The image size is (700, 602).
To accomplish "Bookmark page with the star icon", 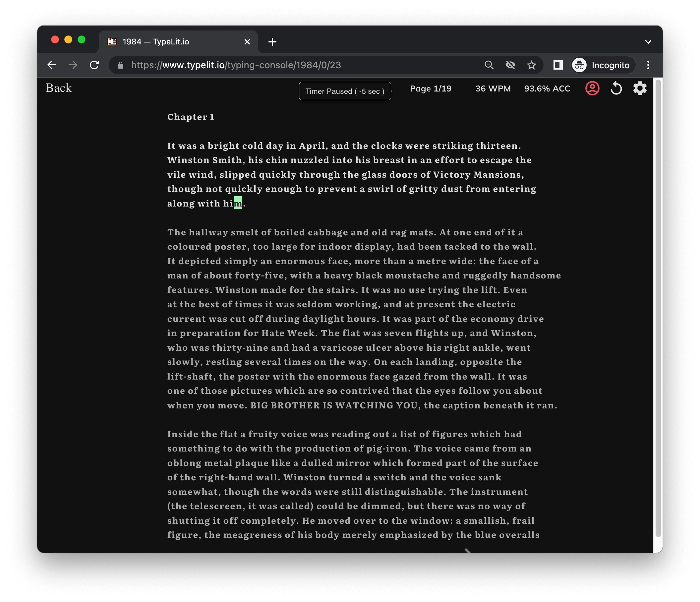I will tap(531, 65).
